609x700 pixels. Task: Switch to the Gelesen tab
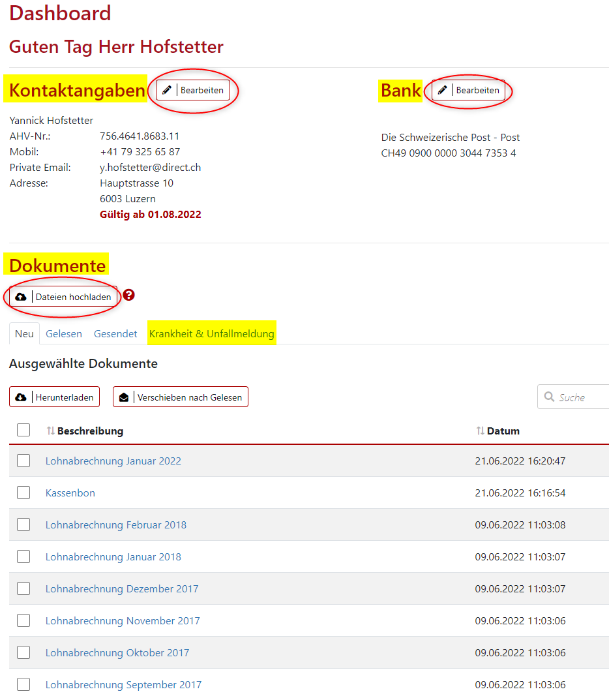tap(64, 334)
